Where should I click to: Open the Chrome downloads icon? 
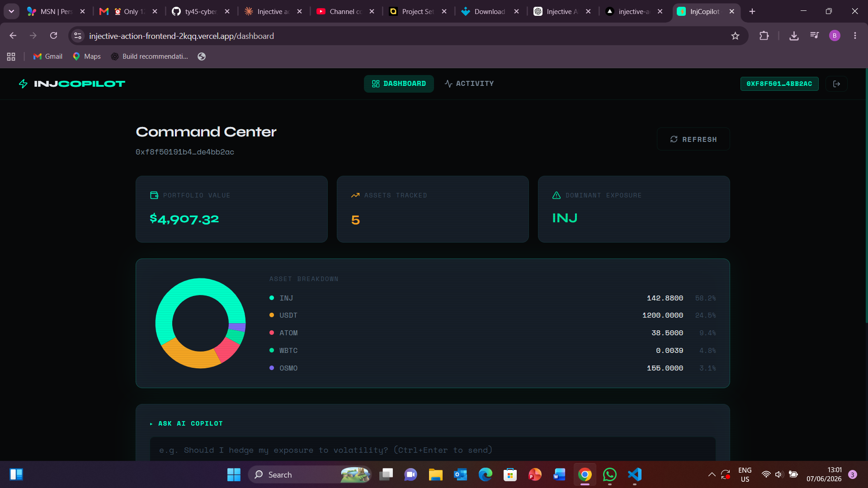[794, 36]
